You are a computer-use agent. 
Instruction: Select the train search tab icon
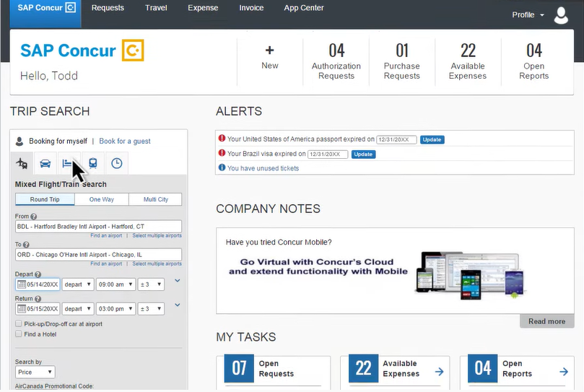point(93,163)
